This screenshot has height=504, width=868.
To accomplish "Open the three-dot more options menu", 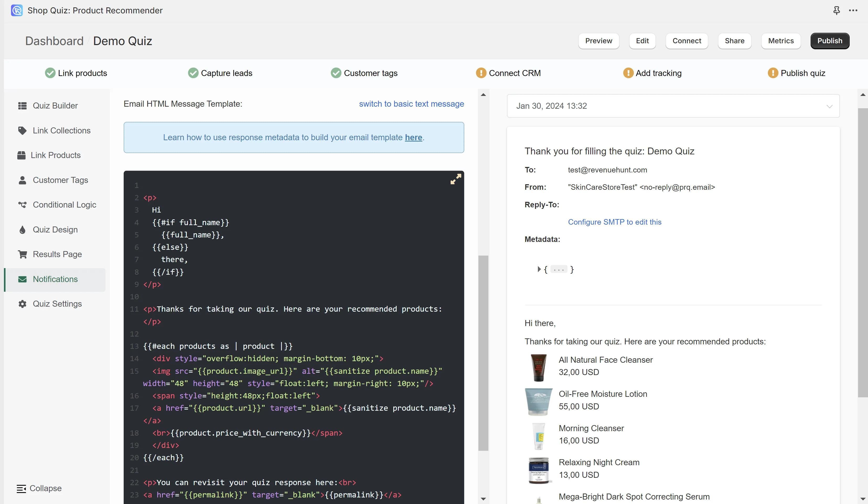I will [x=853, y=10].
